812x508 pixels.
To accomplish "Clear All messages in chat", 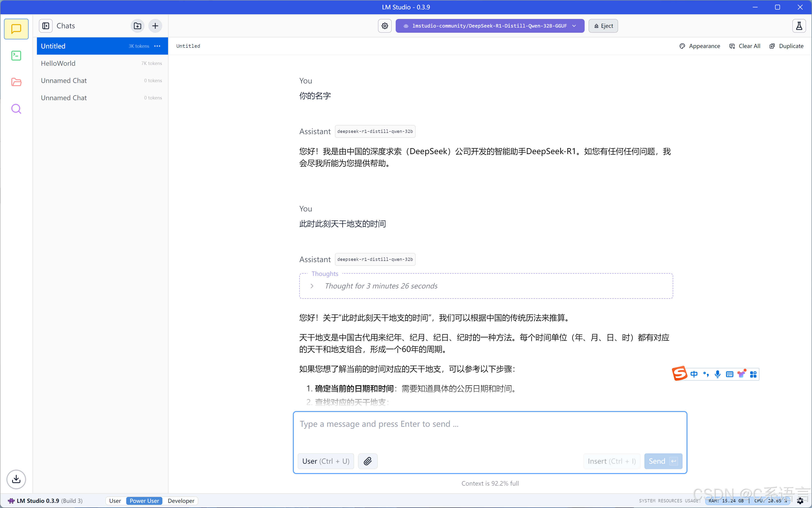I will [745, 46].
